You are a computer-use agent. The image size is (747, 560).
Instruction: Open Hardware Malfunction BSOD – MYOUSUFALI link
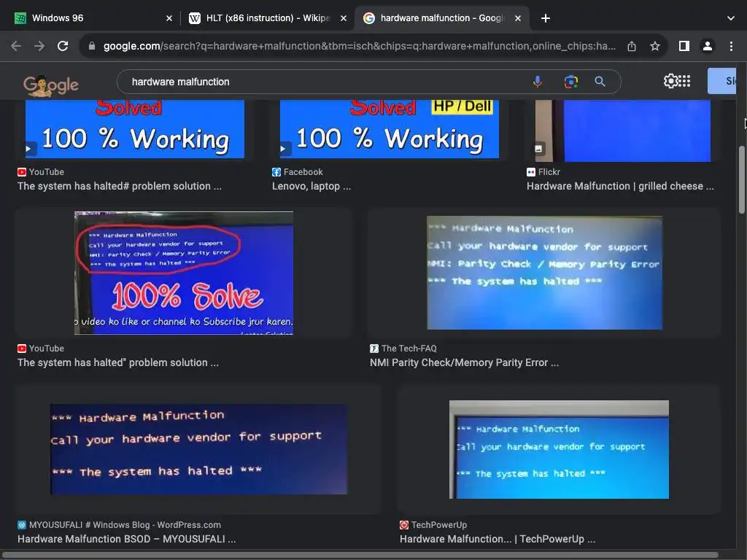click(x=127, y=539)
